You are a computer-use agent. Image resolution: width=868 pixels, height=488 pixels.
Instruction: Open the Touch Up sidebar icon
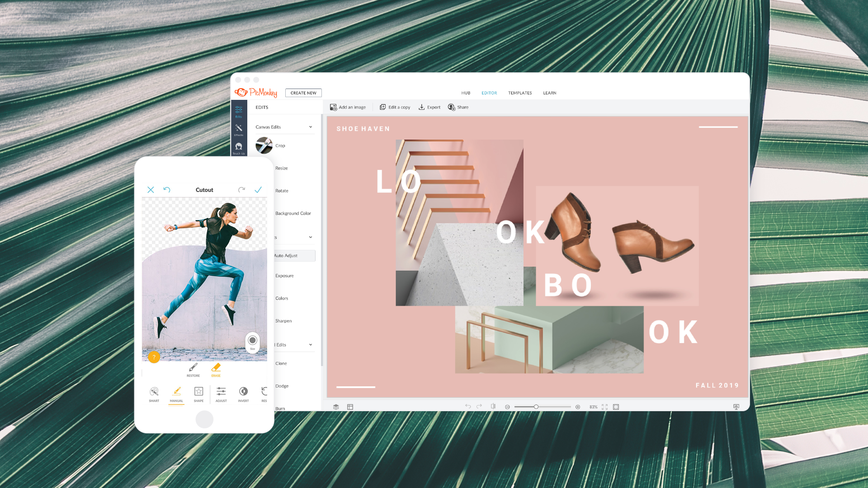pos(239,147)
